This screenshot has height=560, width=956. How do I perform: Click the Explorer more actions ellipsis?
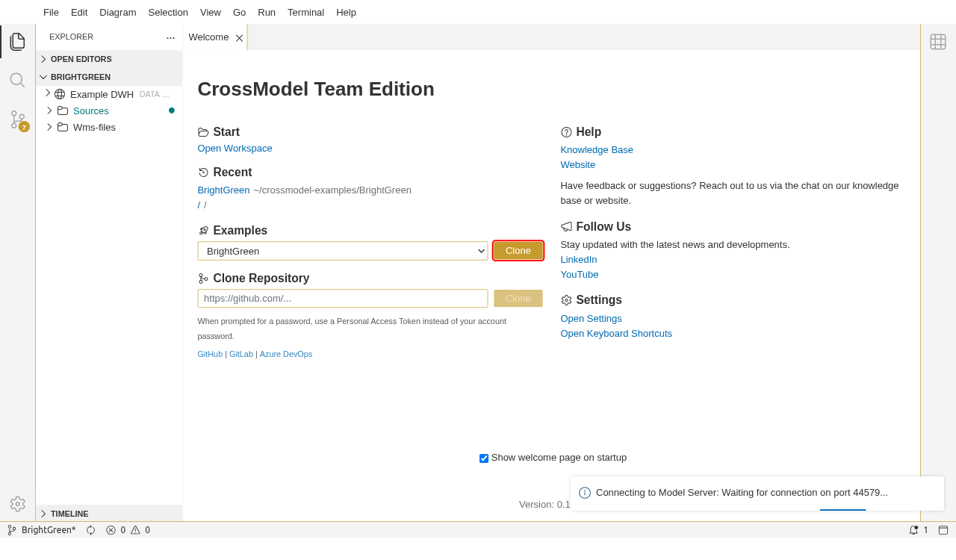[x=170, y=37]
